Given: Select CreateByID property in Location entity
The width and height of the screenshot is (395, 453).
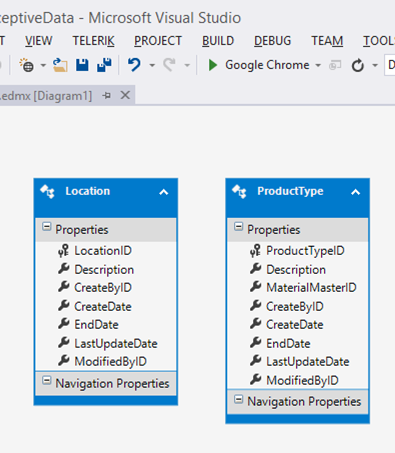Looking at the screenshot, I should (x=103, y=288).
